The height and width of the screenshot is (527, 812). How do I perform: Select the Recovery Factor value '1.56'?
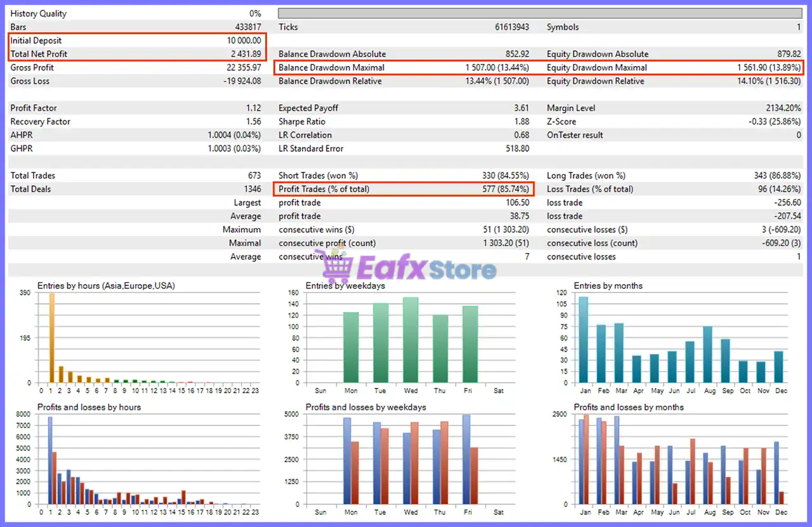click(x=254, y=122)
